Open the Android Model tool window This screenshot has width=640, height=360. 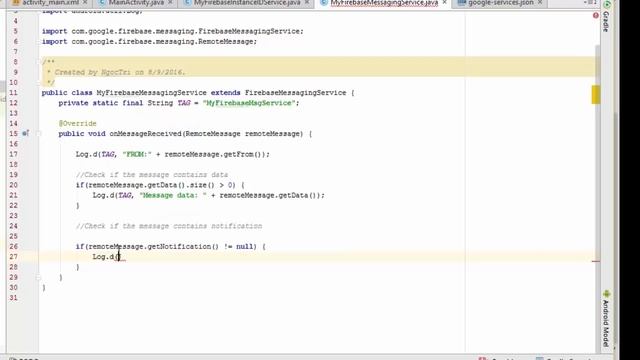606,322
